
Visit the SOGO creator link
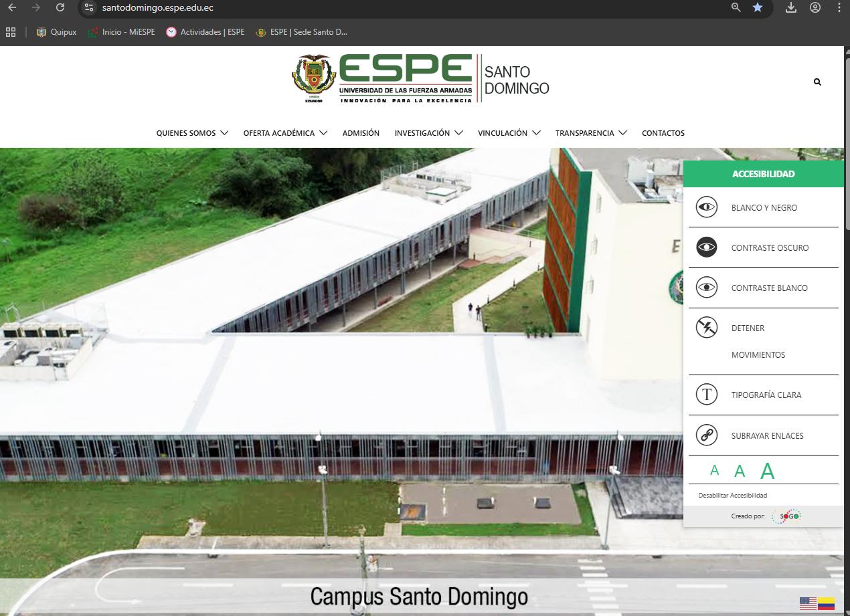(786, 516)
